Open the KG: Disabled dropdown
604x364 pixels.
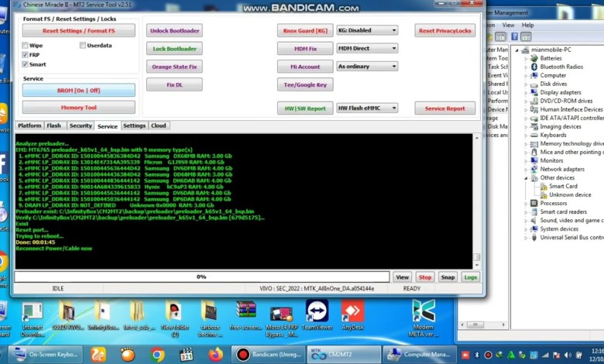point(367,30)
